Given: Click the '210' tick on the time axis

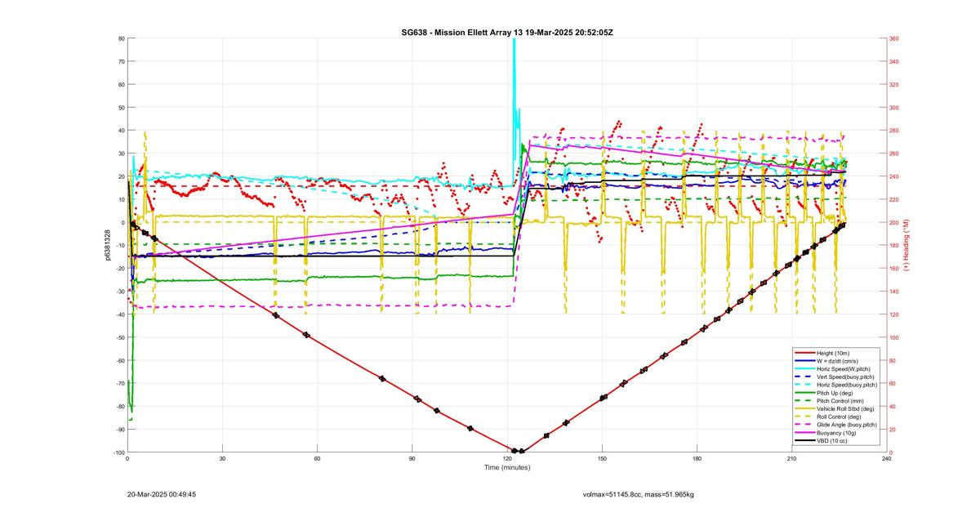Looking at the screenshot, I should (x=791, y=459).
